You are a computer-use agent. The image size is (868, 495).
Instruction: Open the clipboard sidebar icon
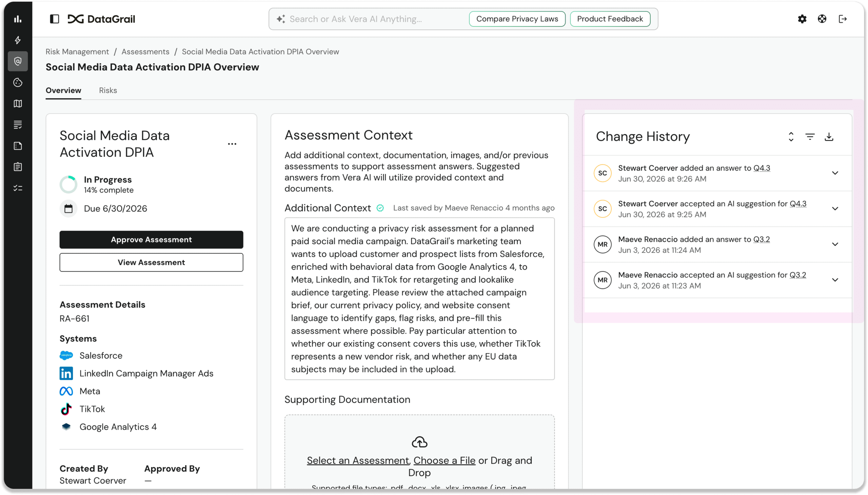[x=18, y=167]
